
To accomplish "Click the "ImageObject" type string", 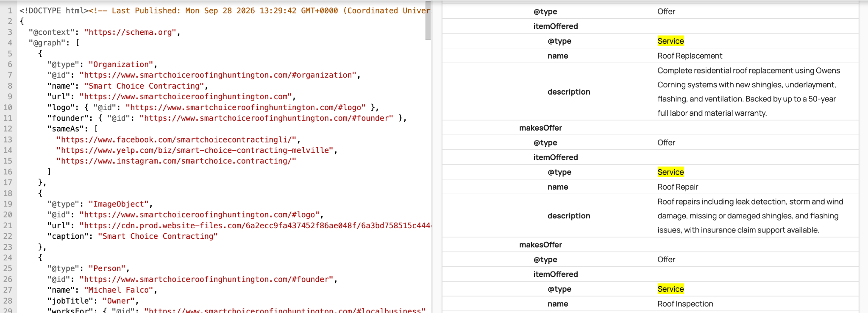I will [x=119, y=204].
